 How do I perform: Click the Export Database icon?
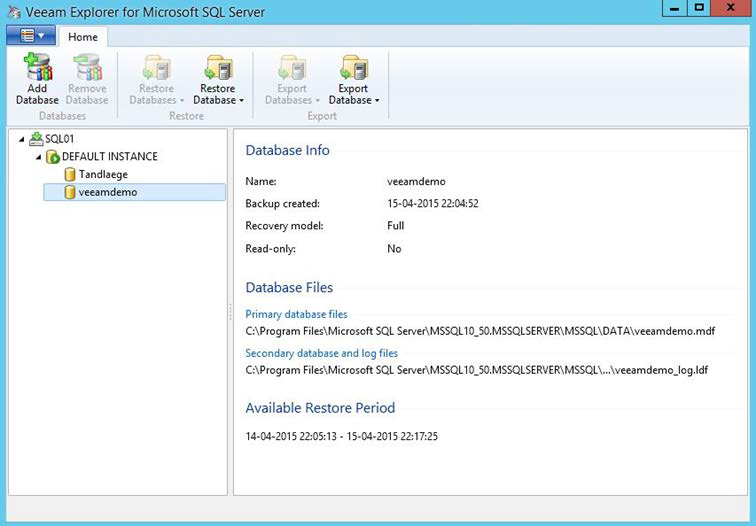click(x=354, y=67)
